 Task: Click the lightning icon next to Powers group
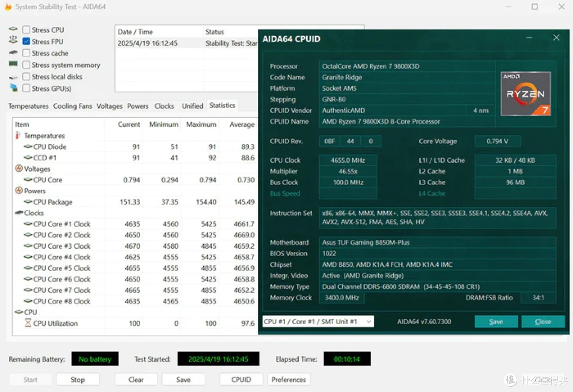[19, 190]
